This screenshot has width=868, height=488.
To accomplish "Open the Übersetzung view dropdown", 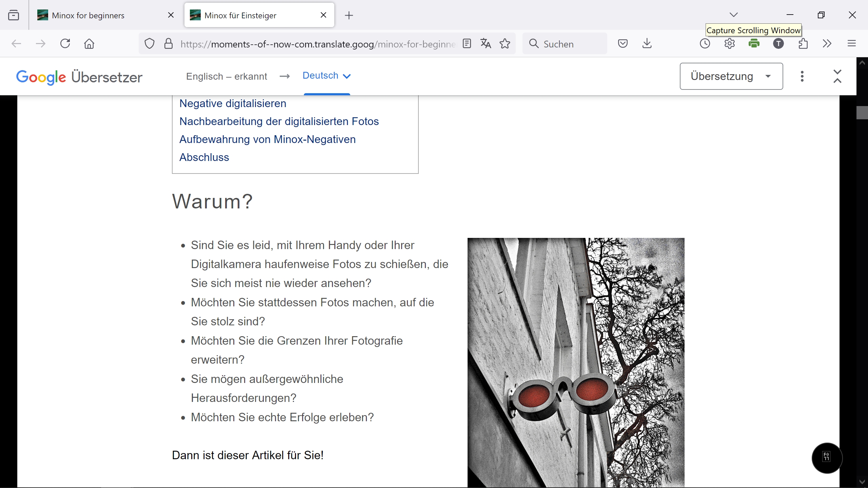I will [x=731, y=76].
